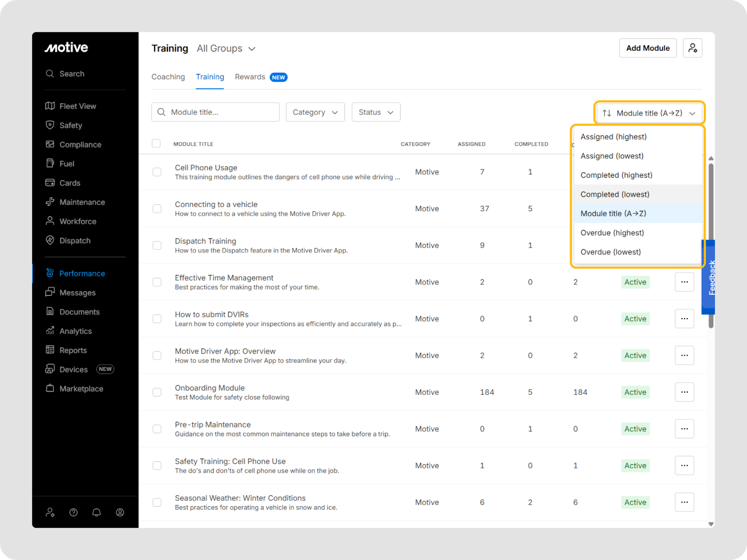Open the help question mark icon
Image resolution: width=747 pixels, height=560 pixels.
pyautogui.click(x=73, y=512)
